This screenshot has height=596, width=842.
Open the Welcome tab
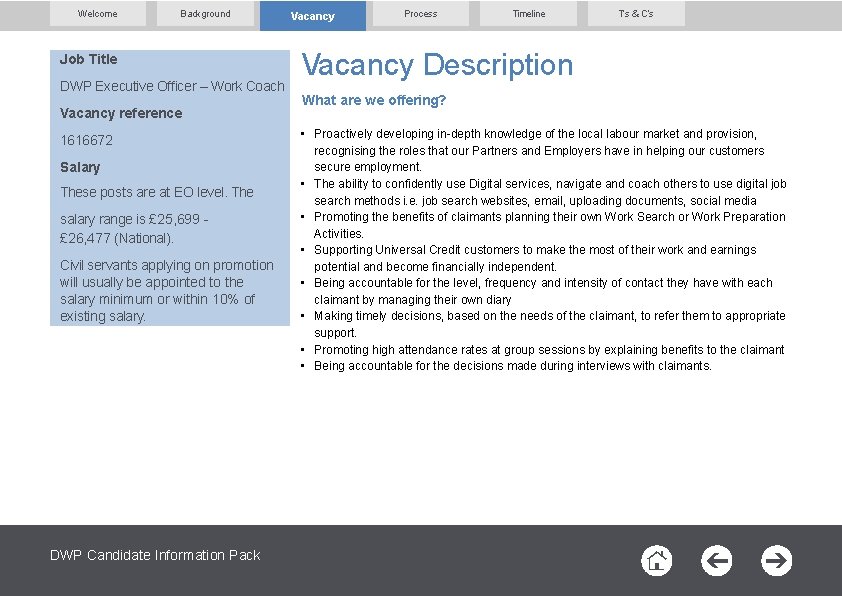pyautogui.click(x=98, y=14)
